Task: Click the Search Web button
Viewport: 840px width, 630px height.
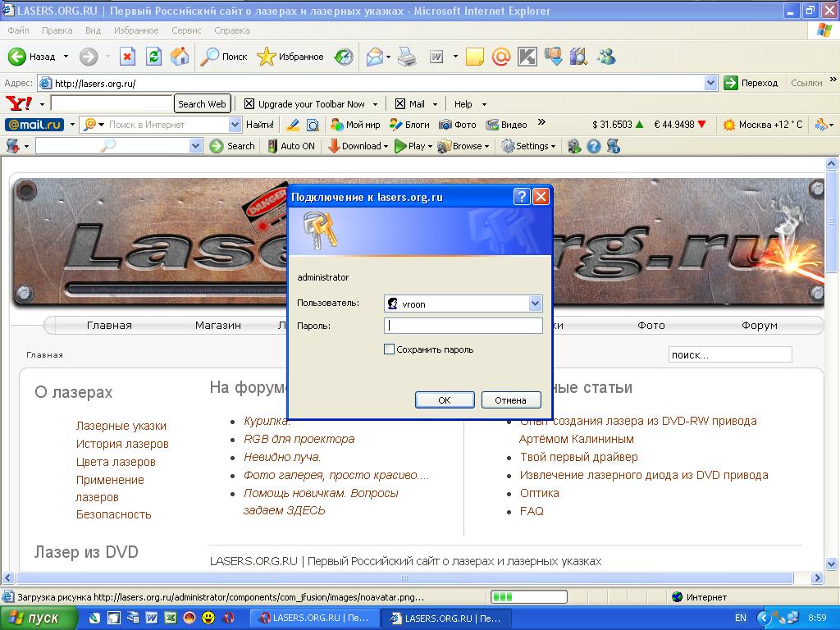Action: [202, 104]
